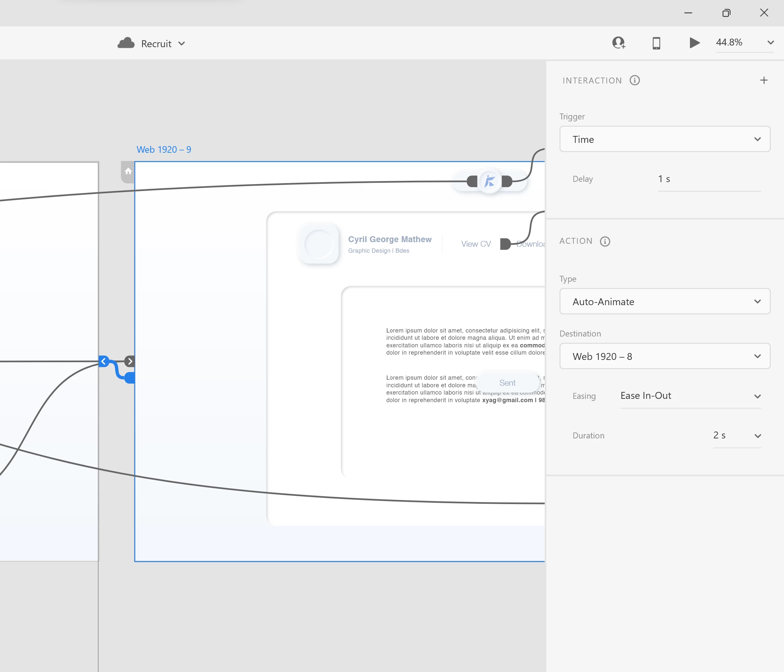The height and width of the screenshot is (672, 784).
Task: Click the home artboard flag icon
Action: (x=128, y=172)
